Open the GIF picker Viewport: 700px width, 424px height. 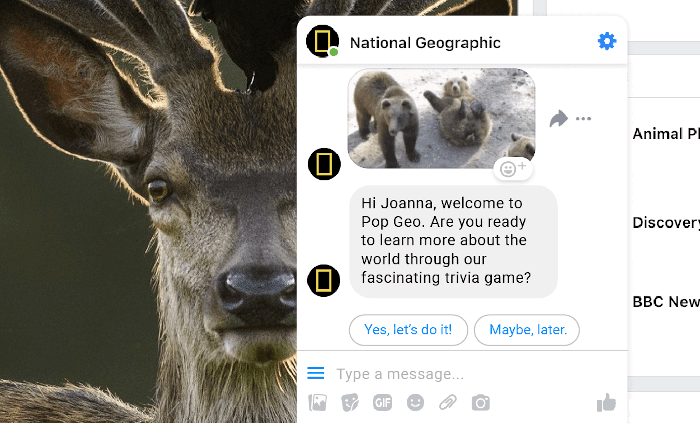point(383,403)
